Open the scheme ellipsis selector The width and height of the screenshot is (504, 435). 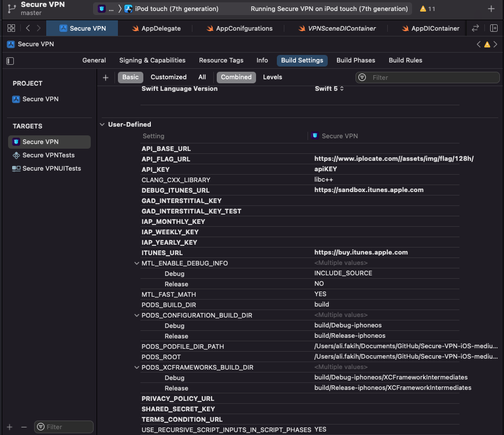click(x=111, y=9)
